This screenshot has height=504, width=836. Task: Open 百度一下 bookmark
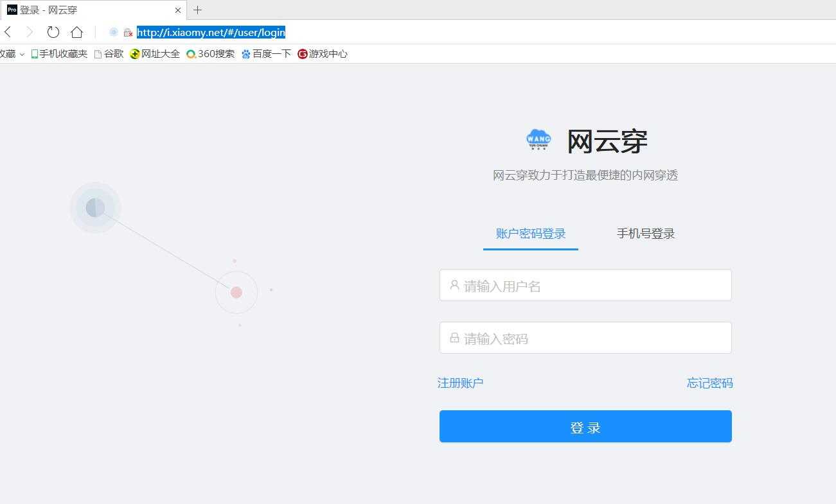266,54
